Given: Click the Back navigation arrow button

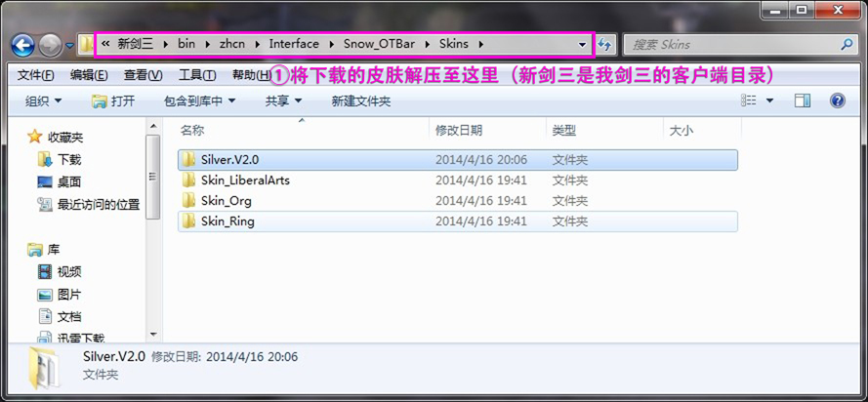Looking at the screenshot, I should point(22,45).
